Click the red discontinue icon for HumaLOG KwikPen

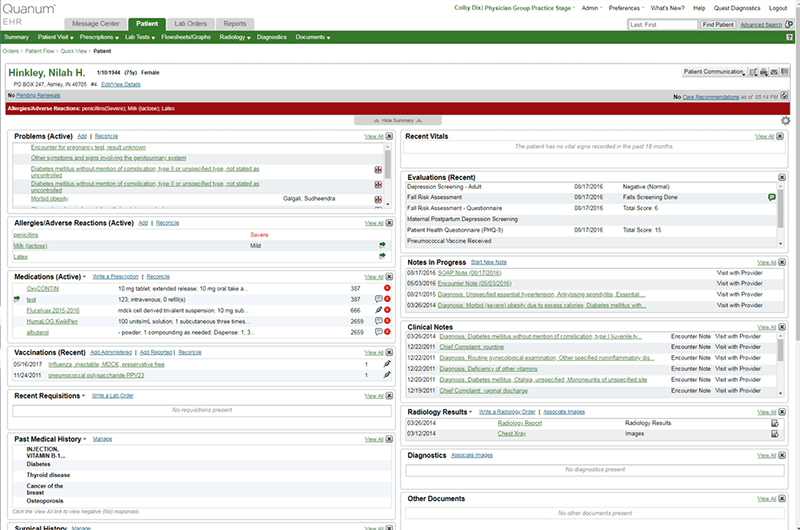pyautogui.click(x=387, y=321)
